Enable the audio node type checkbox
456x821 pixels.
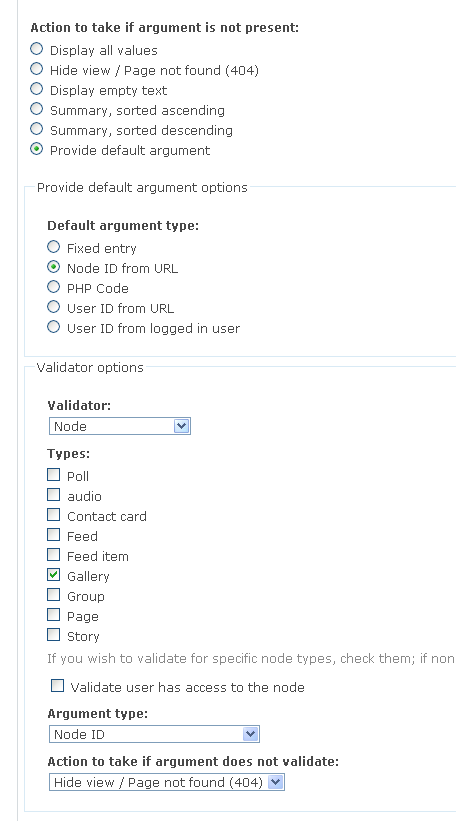(x=53, y=495)
